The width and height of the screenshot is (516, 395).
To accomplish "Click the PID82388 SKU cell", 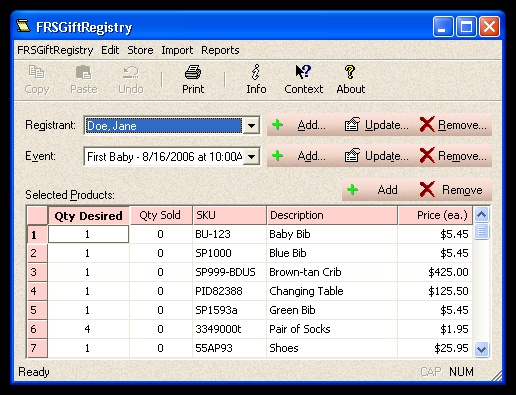I will click(x=229, y=291).
